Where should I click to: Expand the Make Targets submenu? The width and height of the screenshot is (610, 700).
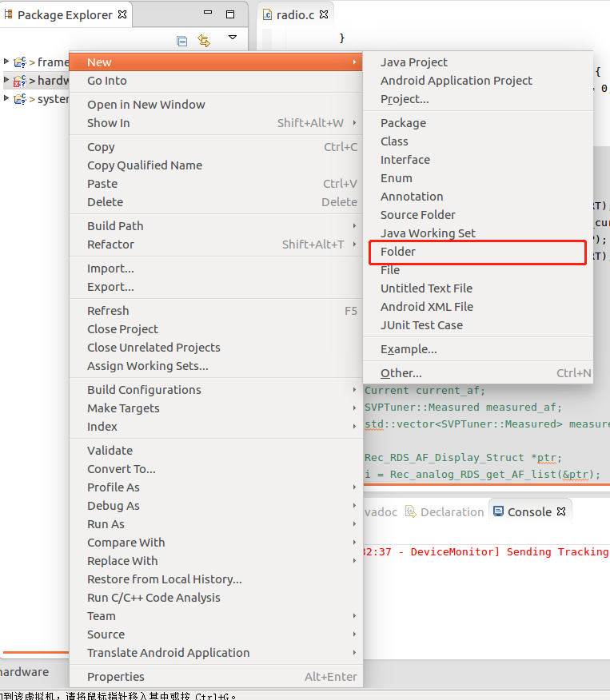(216, 408)
